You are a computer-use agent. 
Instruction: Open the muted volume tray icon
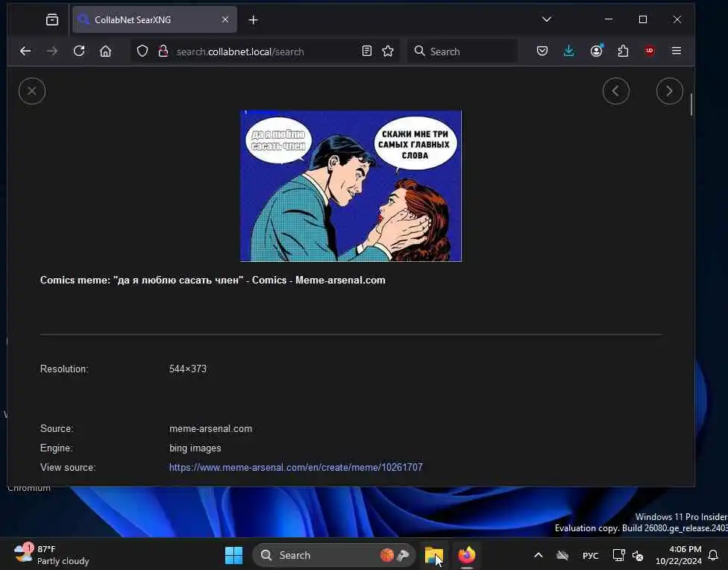coord(638,555)
